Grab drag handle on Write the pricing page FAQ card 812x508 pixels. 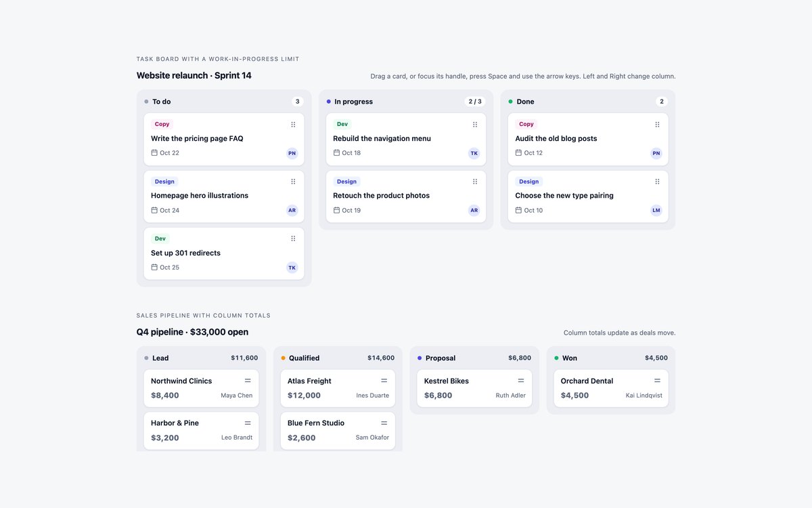click(293, 125)
